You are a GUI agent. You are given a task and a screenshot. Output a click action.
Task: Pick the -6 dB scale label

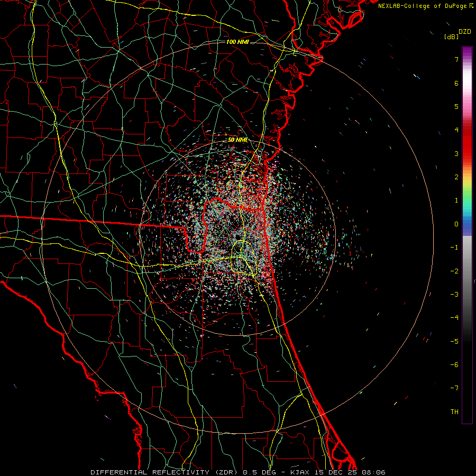point(454,365)
